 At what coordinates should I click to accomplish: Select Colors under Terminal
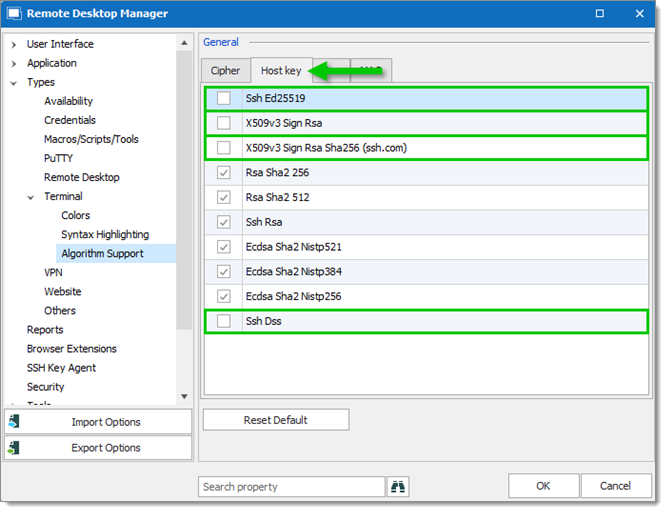tap(76, 215)
